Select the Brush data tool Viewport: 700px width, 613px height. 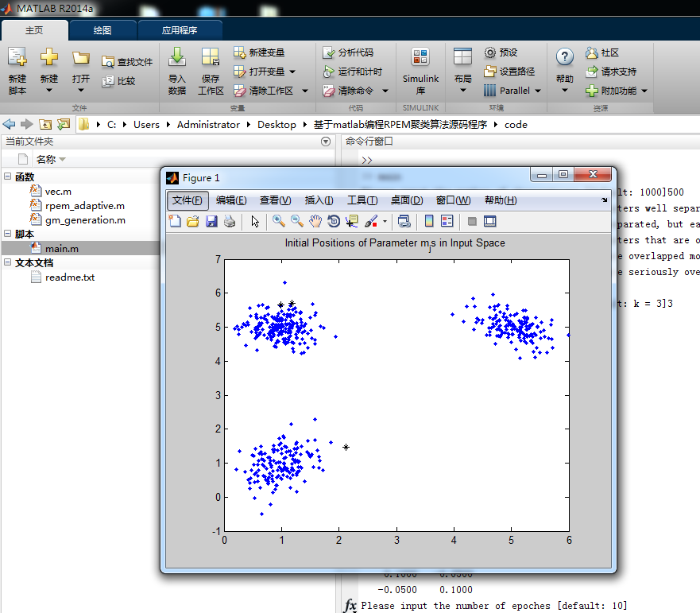tap(371, 221)
